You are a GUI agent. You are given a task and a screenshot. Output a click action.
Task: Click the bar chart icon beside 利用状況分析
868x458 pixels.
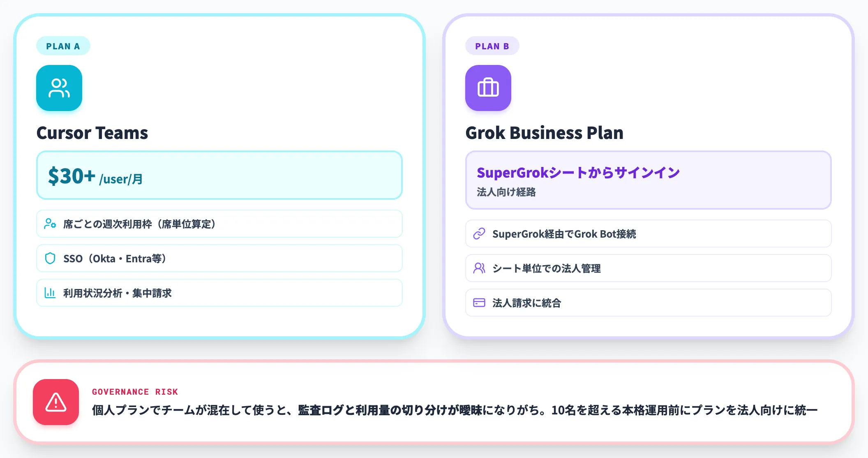point(50,293)
